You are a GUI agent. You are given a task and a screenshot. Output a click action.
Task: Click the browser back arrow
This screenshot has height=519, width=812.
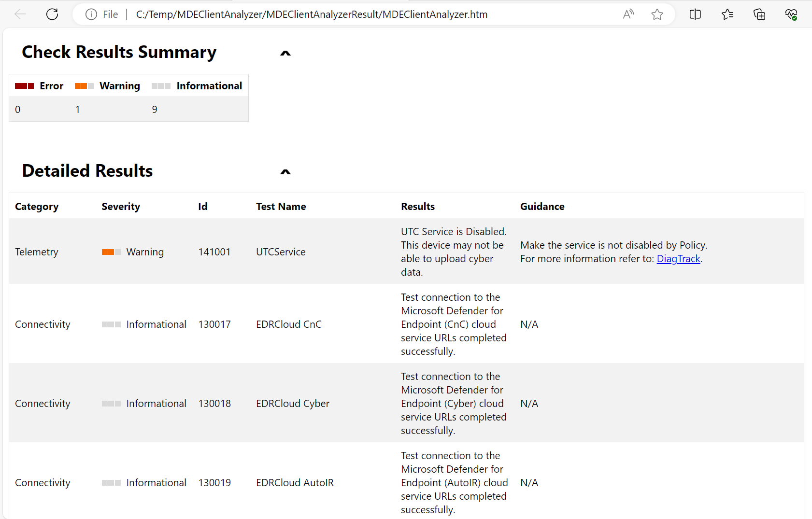(20, 14)
